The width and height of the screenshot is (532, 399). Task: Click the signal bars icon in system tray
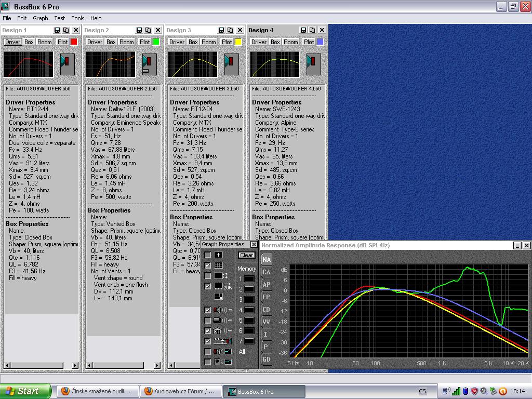[x=456, y=391]
